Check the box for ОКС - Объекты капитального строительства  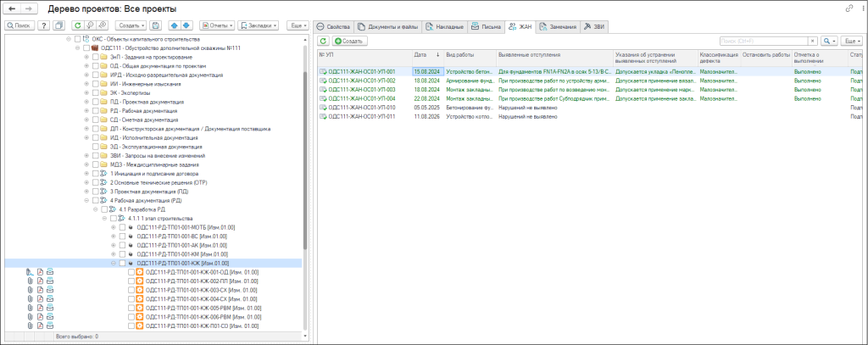[77, 39]
